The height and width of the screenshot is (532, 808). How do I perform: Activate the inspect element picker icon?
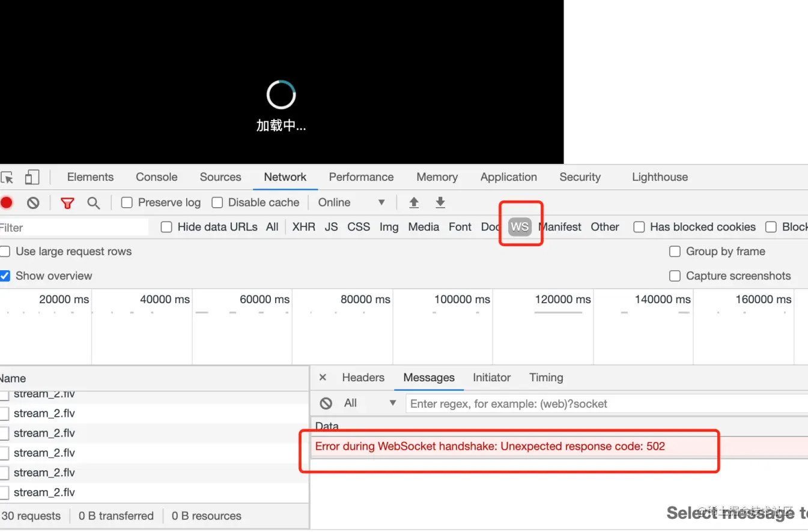pyautogui.click(x=7, y=178)
